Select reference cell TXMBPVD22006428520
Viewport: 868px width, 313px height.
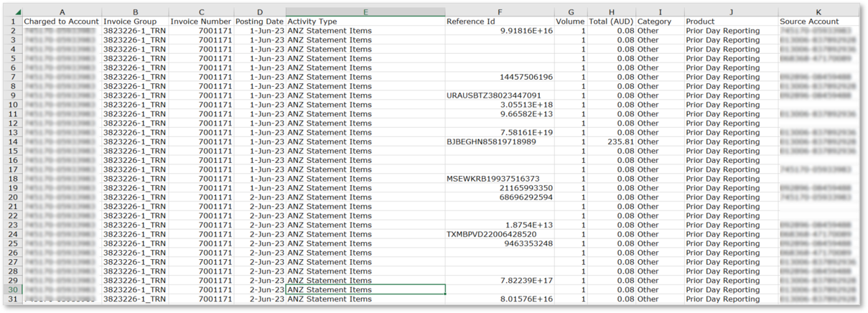pos(500,235)
